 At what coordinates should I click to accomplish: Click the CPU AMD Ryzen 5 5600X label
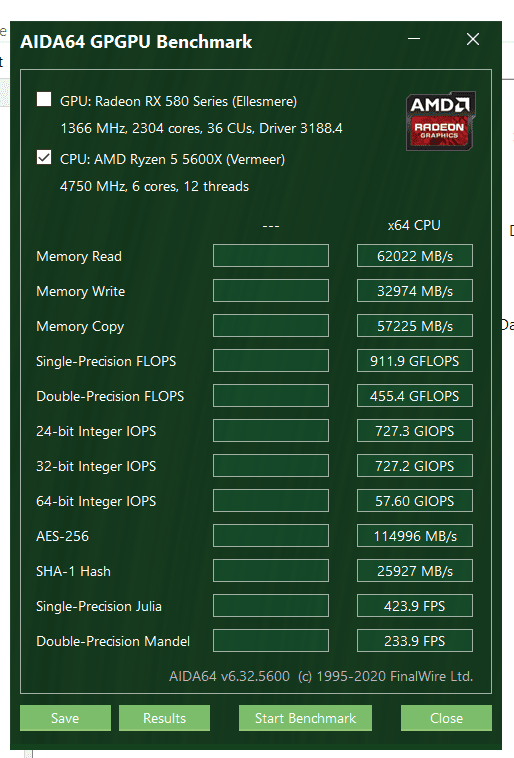[172, 160]
